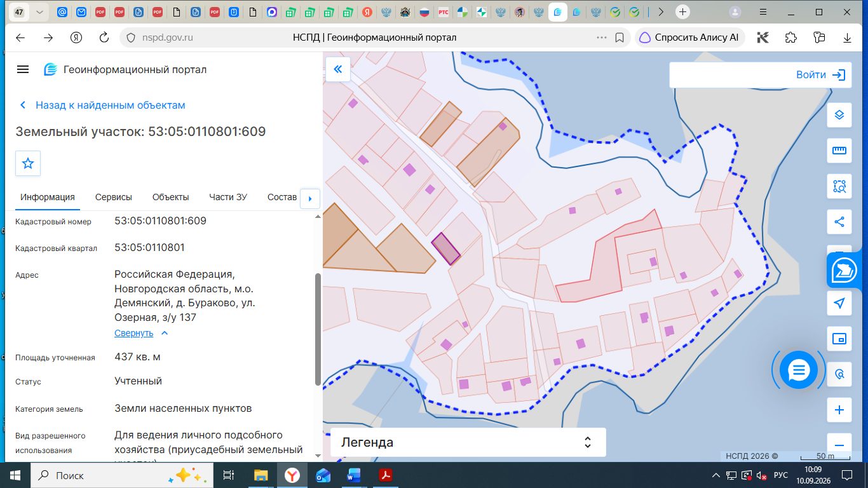
Task: Collapse the address with Свернуть
Action: 141,333
